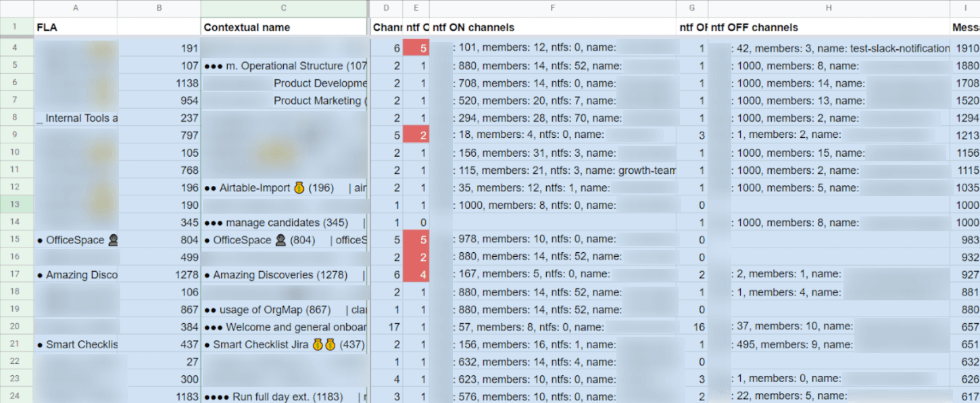This screenshot has height=403, width=980.
Task: Click the 'ntf OFF channels' header cell
Action: pyautogui.click(x=829, y=27)
